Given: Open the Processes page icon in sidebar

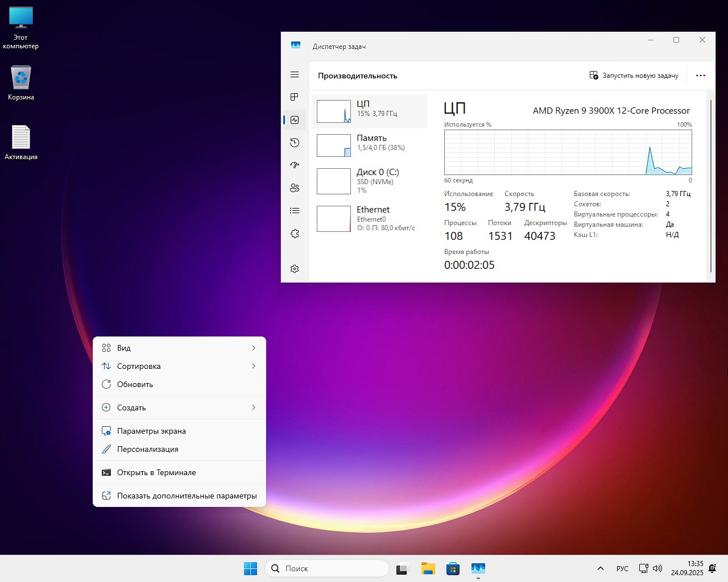Looking at the screenshot, I should [295, 97].
